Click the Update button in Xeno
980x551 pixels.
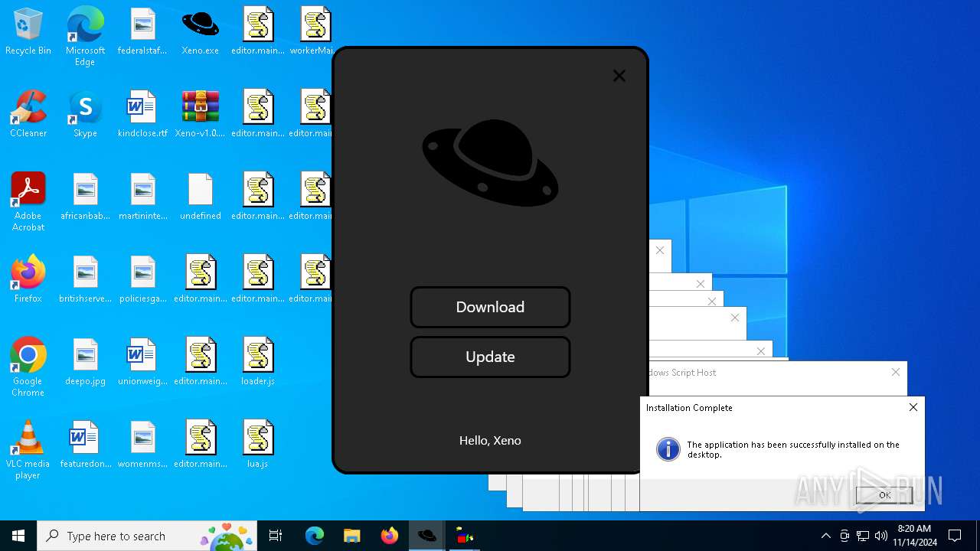point(490,357)
